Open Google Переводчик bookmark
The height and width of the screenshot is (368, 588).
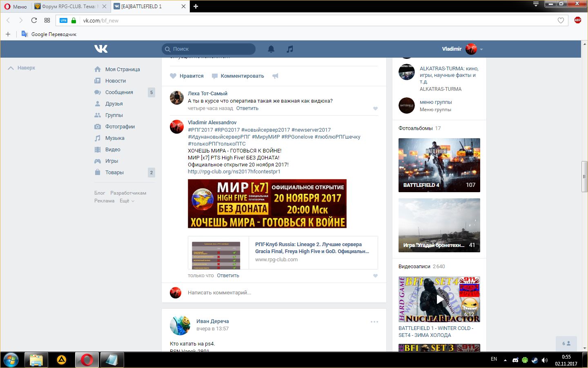coord(49,34)
